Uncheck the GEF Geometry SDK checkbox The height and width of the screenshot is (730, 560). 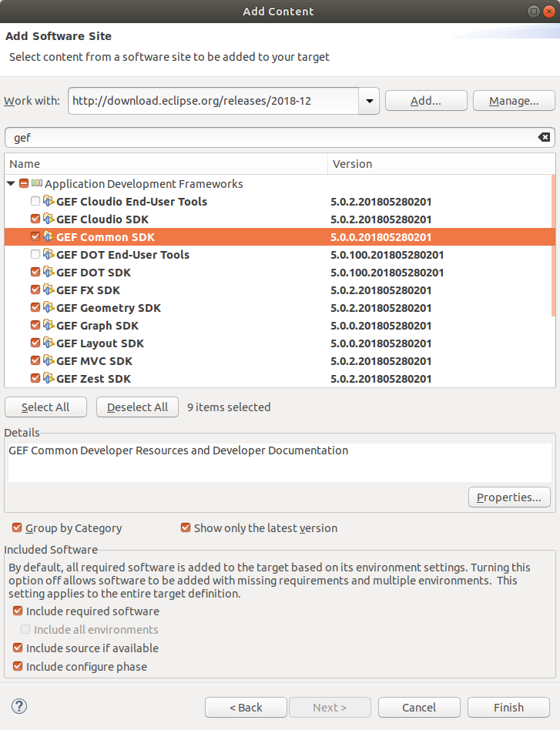point(35,307)
